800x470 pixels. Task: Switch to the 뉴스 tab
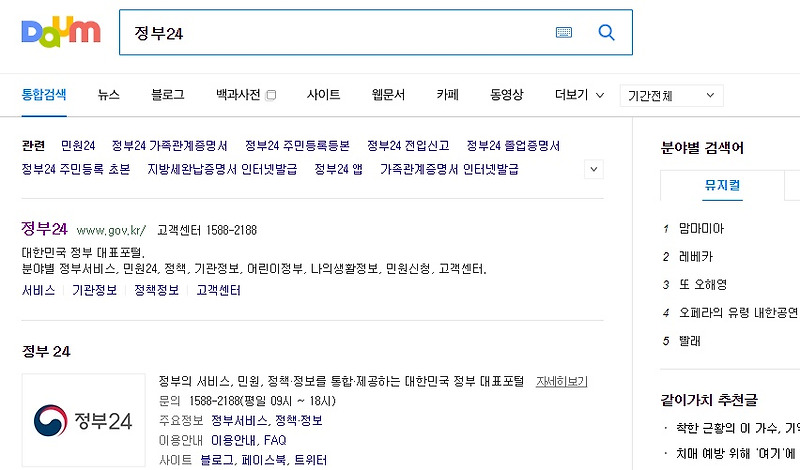coord(109,95)
